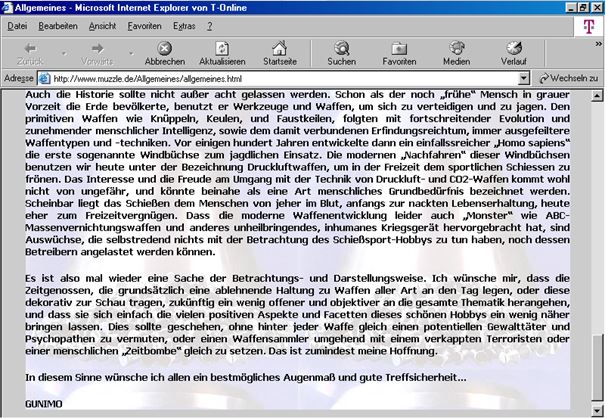The width and height of the screenshot is (606, 418).
Task: Open the Datei menu
Action: point(17,25)
